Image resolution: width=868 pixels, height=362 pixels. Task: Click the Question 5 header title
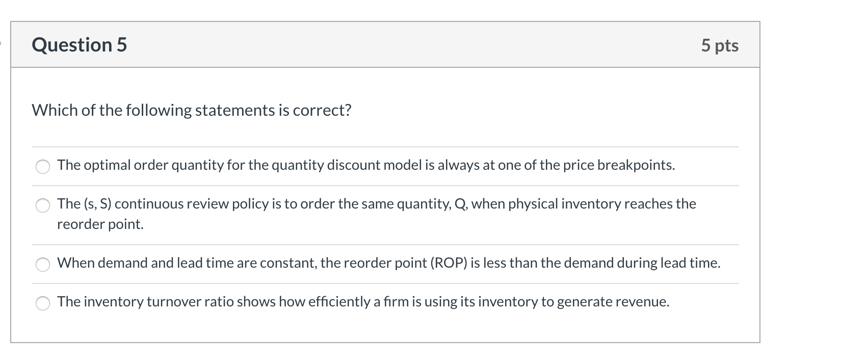(x=79, y=45)
